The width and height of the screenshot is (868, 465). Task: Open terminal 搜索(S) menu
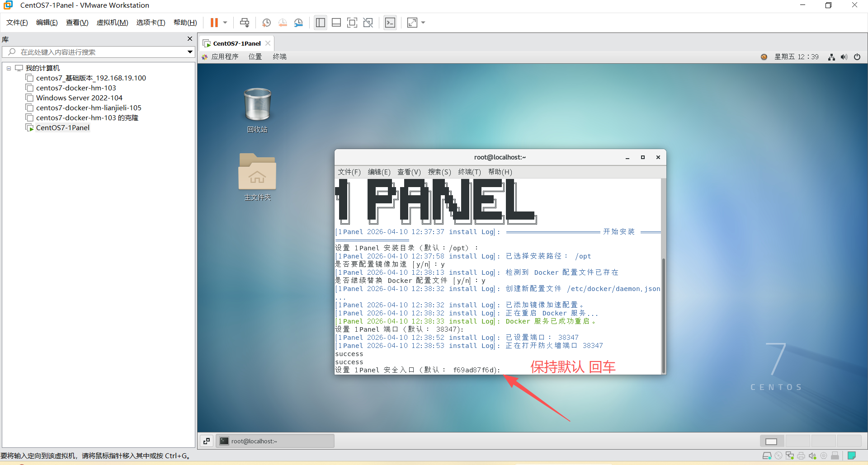[x=440, y=172]
